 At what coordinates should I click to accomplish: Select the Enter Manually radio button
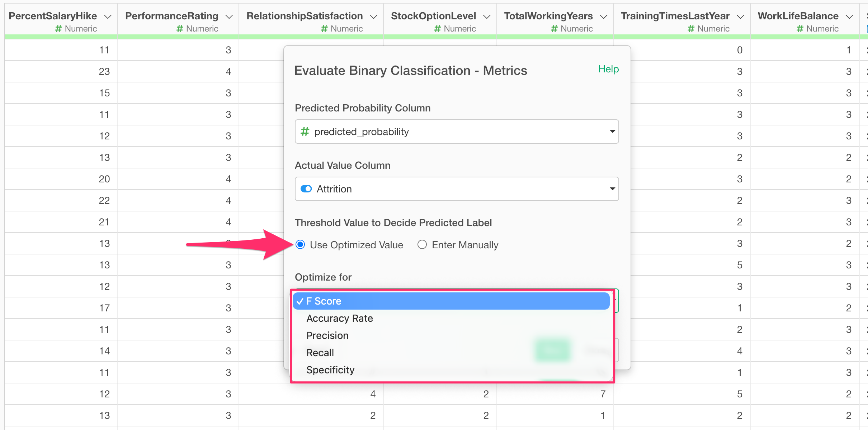[422, 245]
